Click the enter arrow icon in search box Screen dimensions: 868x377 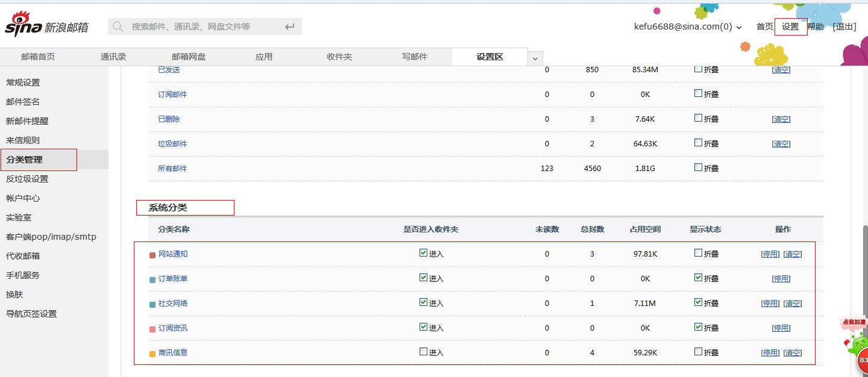290,26
